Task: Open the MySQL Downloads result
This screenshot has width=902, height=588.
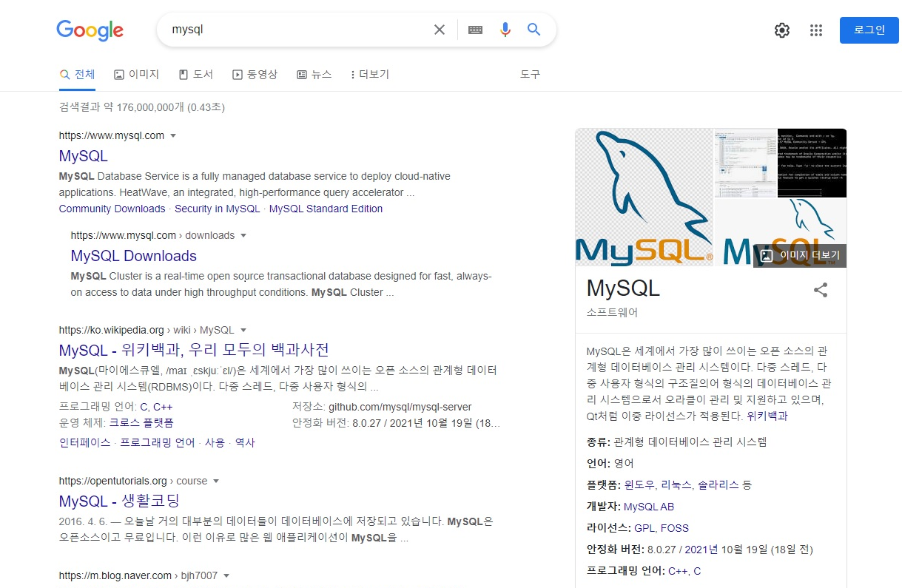Action: pyautogui.click(x=134, y=256)
